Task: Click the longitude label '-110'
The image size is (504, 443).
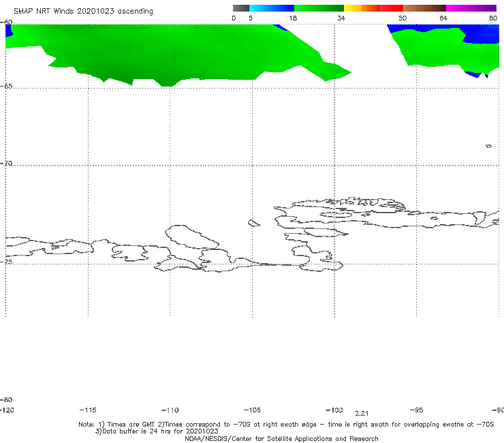Action: [170, 410]
